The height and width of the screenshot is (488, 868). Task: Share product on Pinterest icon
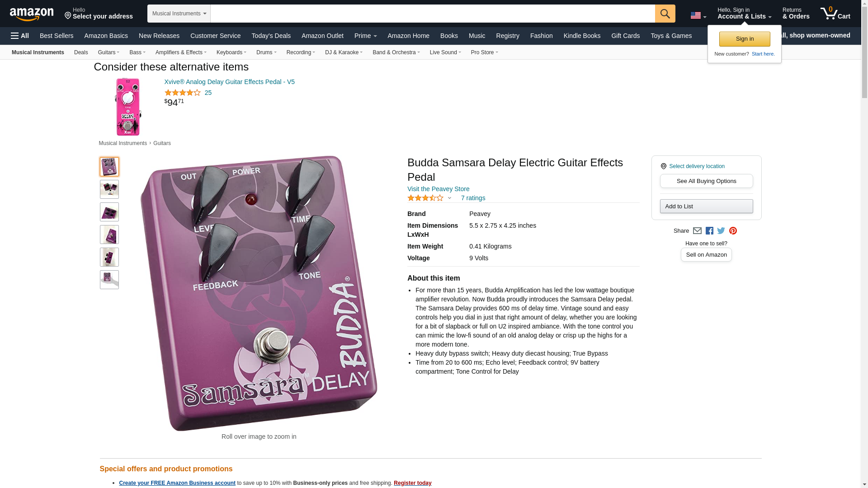pos(733,231)
